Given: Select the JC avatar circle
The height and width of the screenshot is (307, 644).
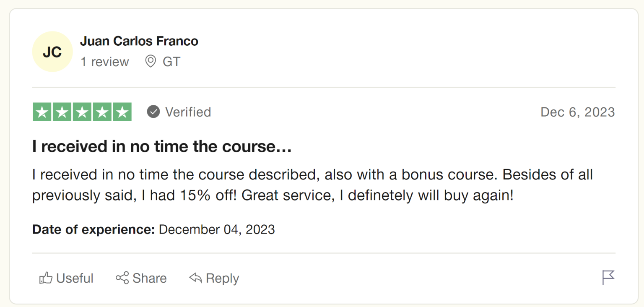Looking at the screenshot, I should [x=52, y=51].
